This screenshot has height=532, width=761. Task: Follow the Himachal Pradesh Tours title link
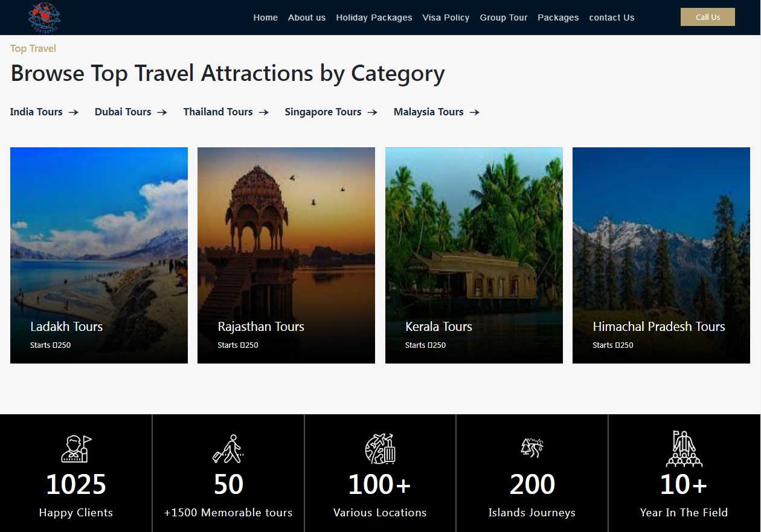tap(659, 327)
